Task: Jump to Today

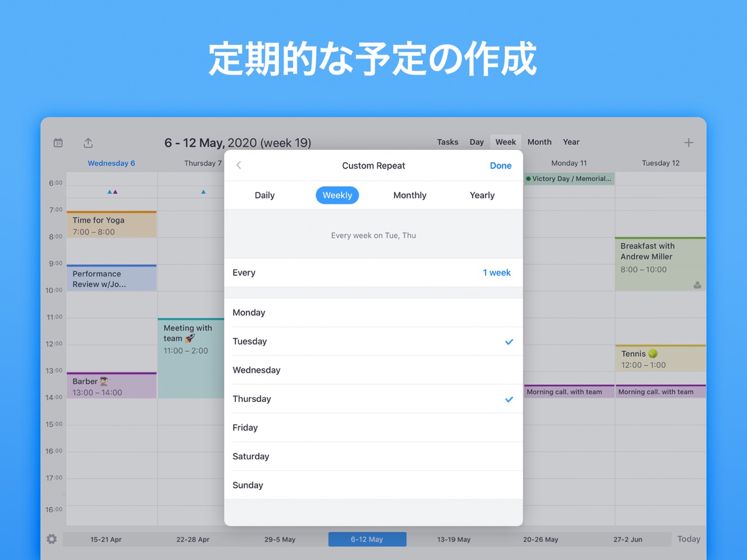Action: 689,539
